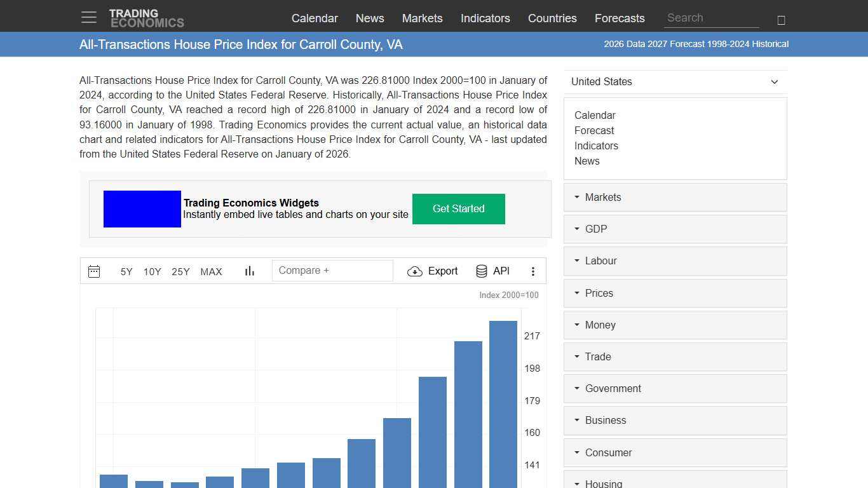Click the blue widget preview swatch
Viewport: 868px width, 488px height.
pyautogui.click(x=142, y=208)
